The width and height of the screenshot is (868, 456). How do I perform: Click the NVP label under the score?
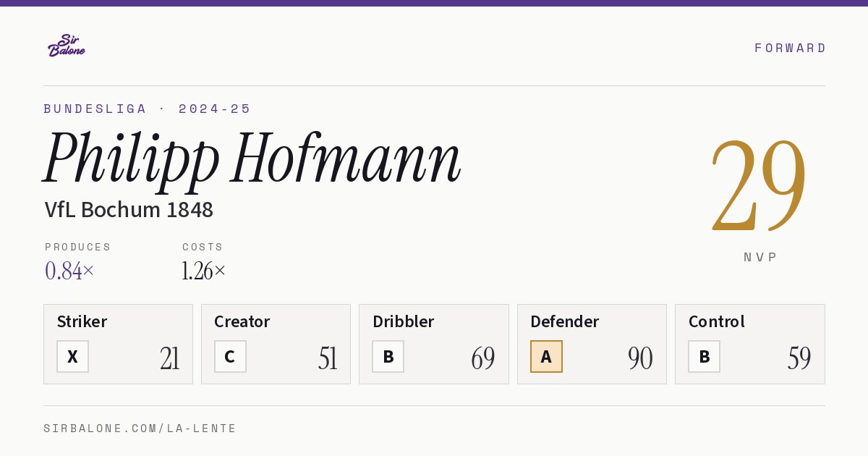tap(760, 257)
